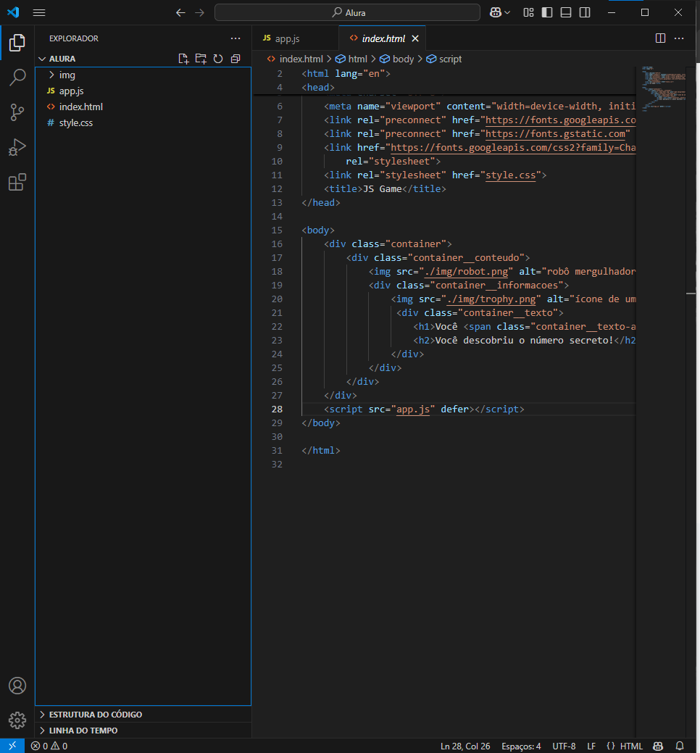The width and height of the screenshot is (700, 753).
Task: Open the Extensions view
Action: coord(17,182)
